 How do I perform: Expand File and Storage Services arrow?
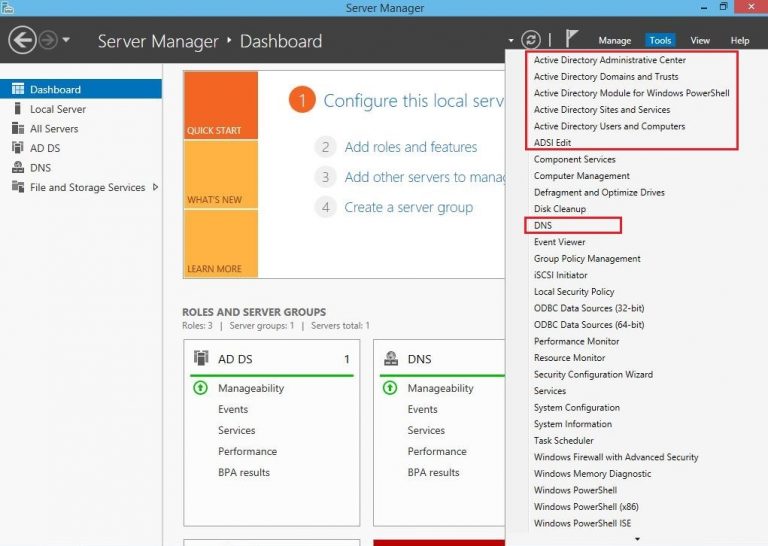click(x=155, y=187)
